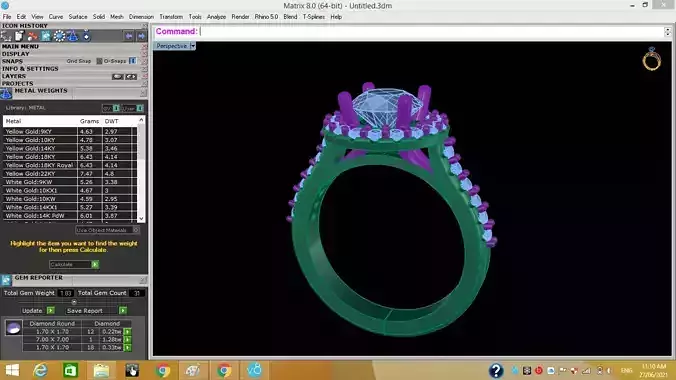Click the red-orange icon in Icon History
Viewport: 676px width, 380px height.
coord(32,36)
